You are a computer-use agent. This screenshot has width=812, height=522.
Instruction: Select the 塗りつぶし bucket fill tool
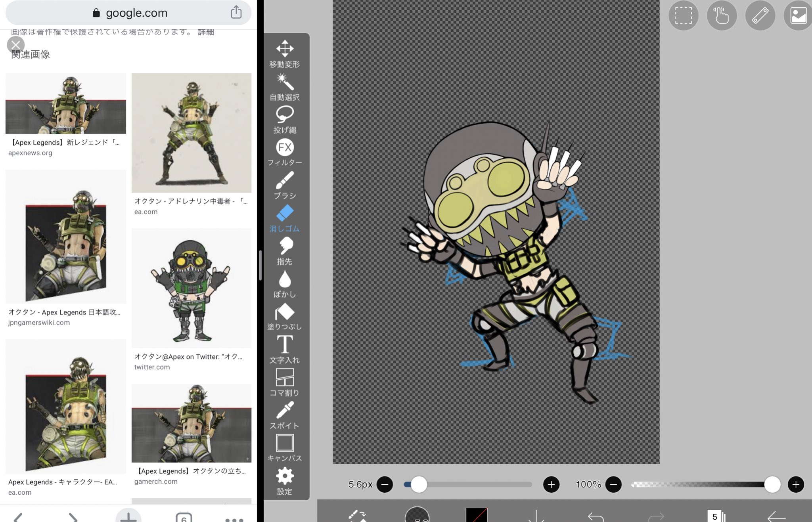point(285,317)
